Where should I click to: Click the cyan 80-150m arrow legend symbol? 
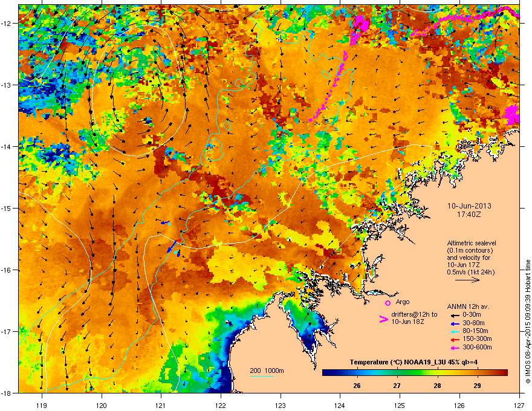(x=455, y=331)
